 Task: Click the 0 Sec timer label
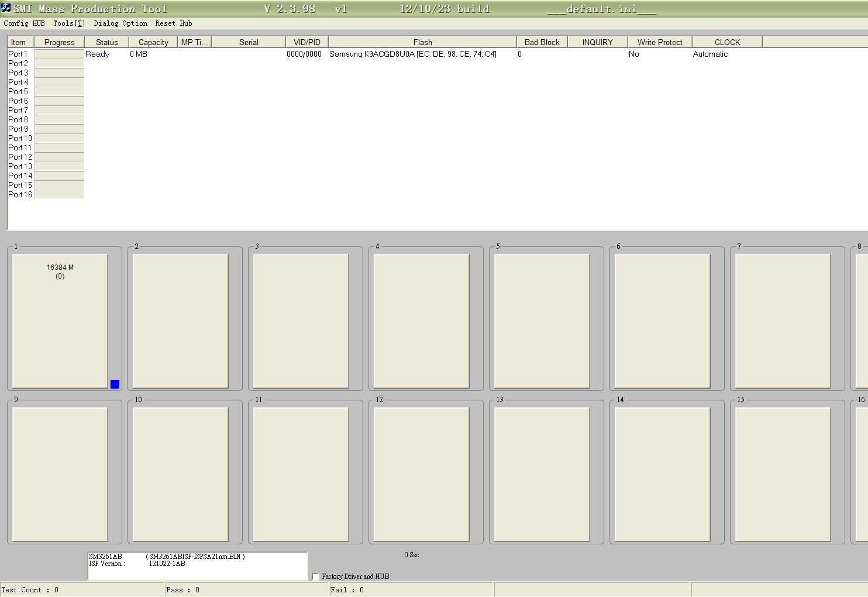[x=412, y=555]
